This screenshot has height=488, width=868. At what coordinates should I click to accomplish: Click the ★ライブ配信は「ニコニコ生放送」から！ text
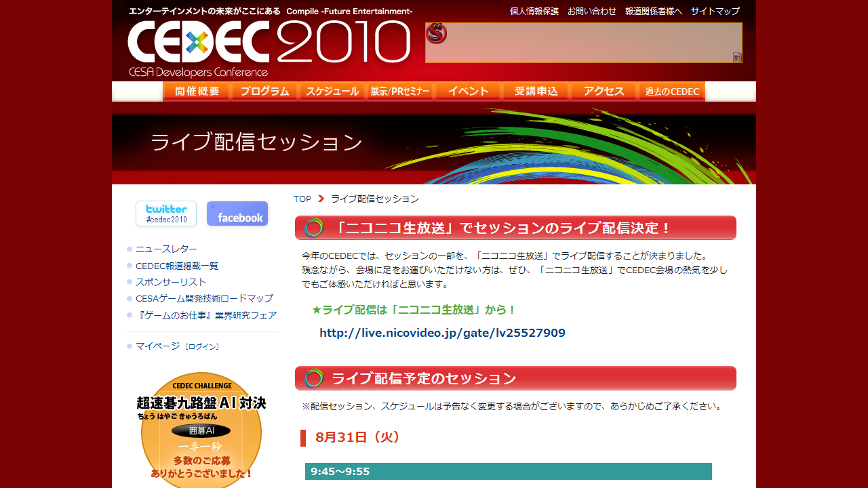(x=414, y=310)
